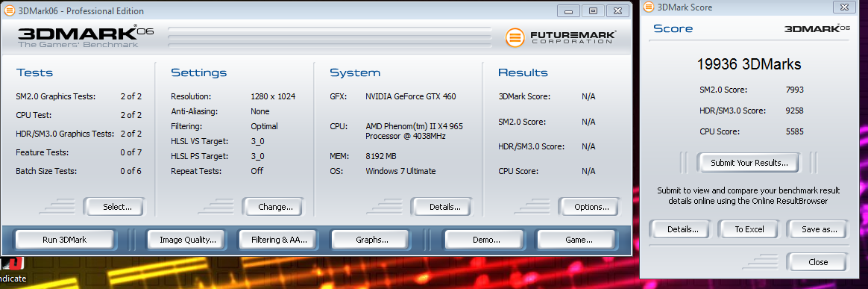Click HDR/SM3.0 Graphics Tests label
Viewport: 868px width, 289px height.
[x=66, y=134]
